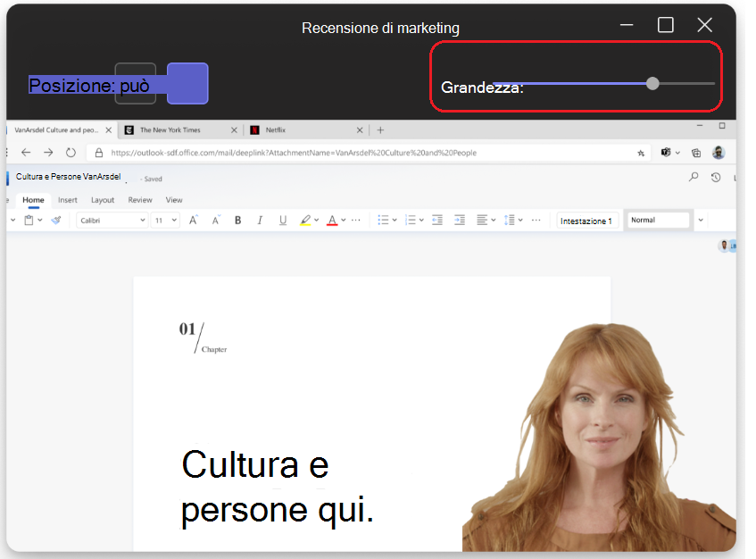Increase paragraph indent
This screenshot has width=756, height=559.
pyautogui.click(x=460, y=221)
